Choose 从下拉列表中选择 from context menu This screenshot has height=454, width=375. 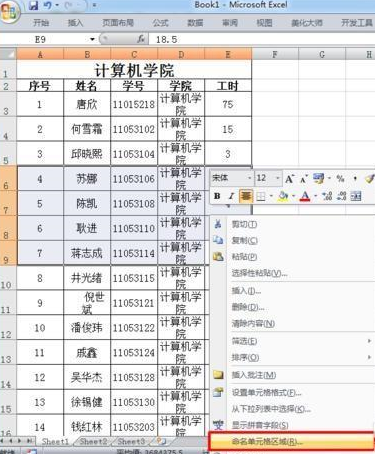[x=293, y=409]
